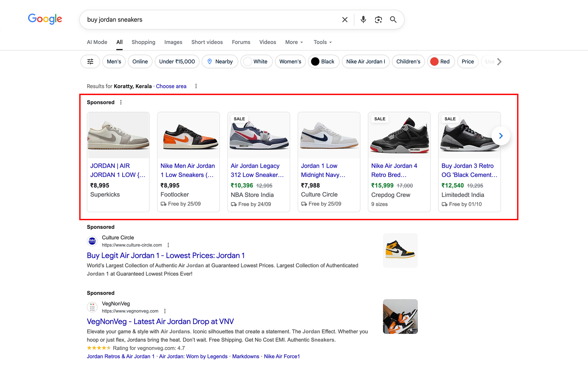Click Footlocker seller name under ₹8,995
The width and height of the screenshot is (588, 373).
pos(175,195)
